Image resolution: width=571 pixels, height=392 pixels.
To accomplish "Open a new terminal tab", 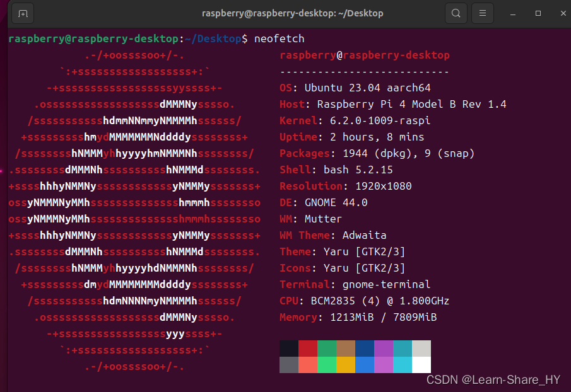I will click(x=22, y=13).
